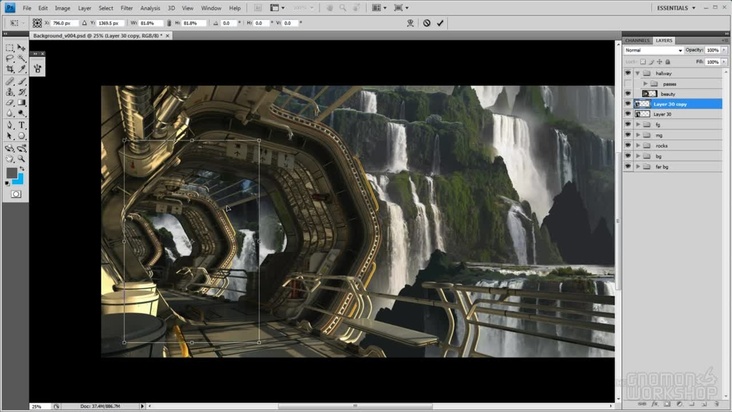Select the Ellipse shape tool
The height and width of the screenshot is (412, 732).
(21, 136)
